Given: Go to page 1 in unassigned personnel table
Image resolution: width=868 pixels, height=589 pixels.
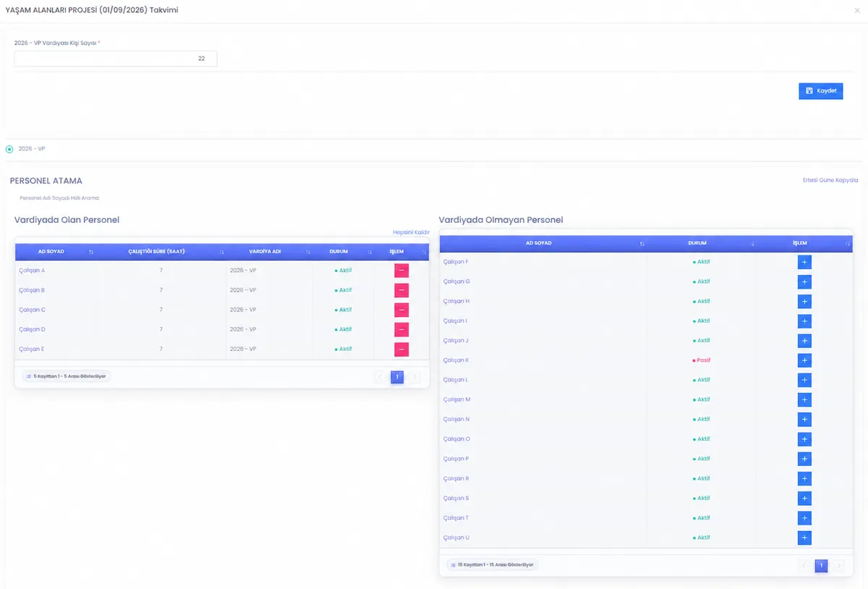Looking at the screenshot, I should pos(821,566).
